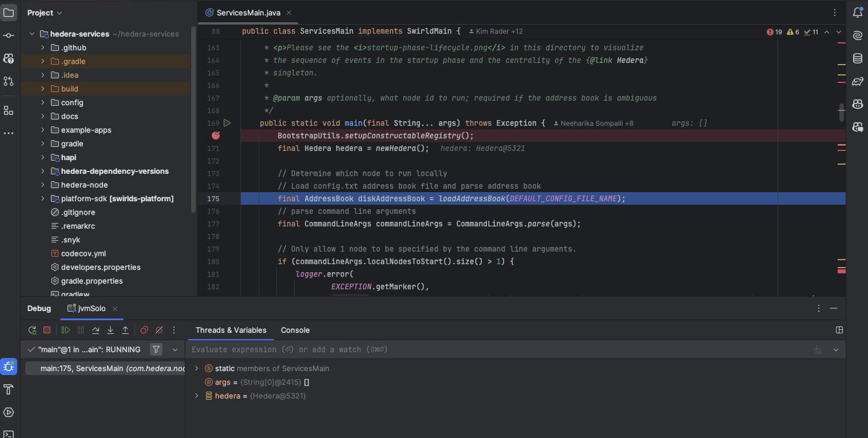Stop the jvmSolo debug session

[x=47, y=330]
